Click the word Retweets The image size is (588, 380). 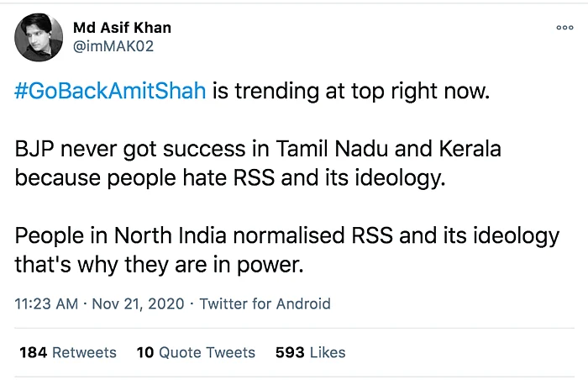pos(84,352)
